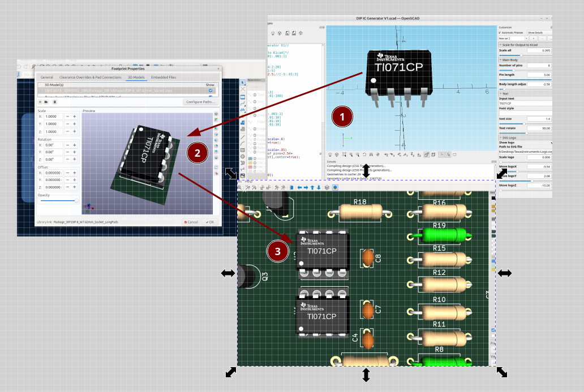
Task: Delete selected 3D model with trash icon
Action: [x=55, y=102]
